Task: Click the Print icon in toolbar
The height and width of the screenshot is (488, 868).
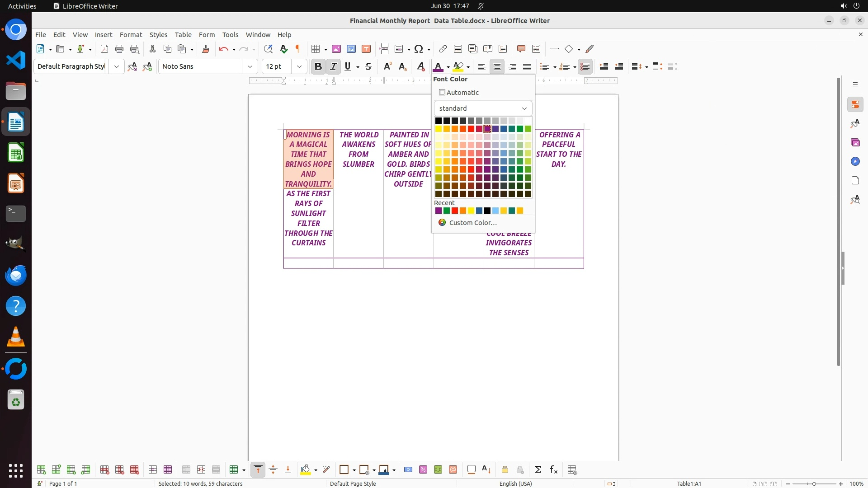Action: [119, 49]
